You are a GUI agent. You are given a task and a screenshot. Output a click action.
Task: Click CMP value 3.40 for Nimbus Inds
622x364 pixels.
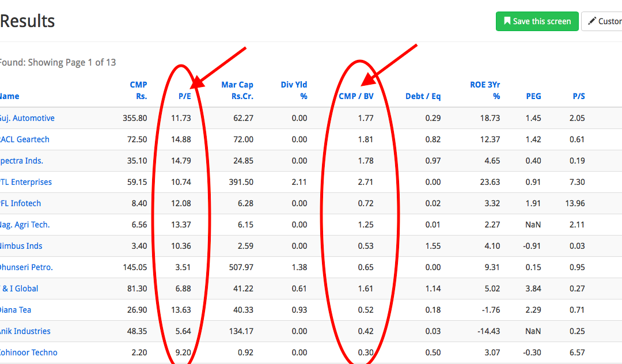tap(139, 247)
